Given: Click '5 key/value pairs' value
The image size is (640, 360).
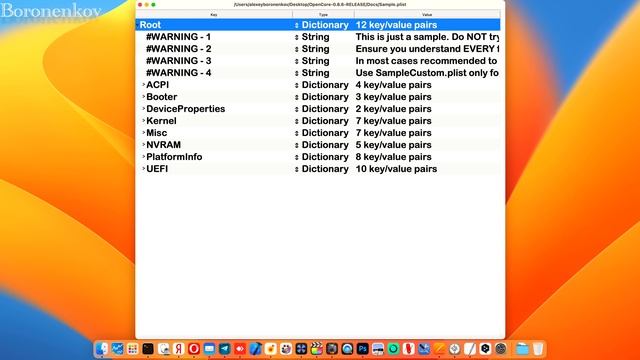Looking at the screenshot, I should tap(393, 145).
